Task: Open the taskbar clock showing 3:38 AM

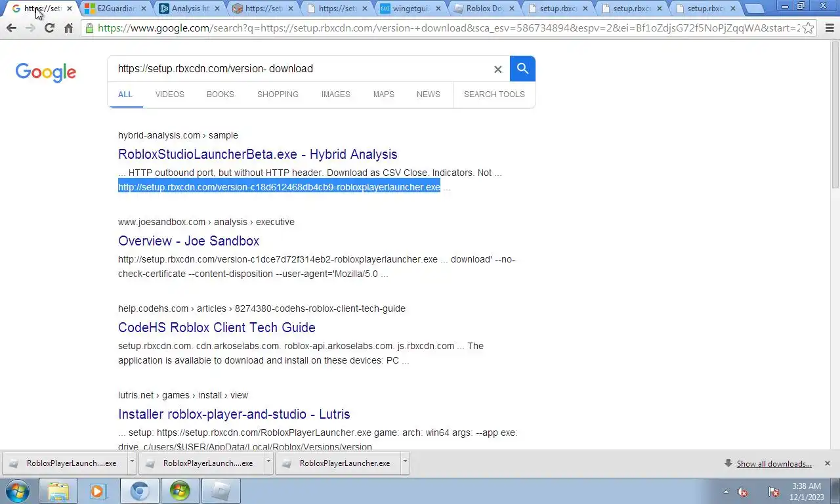Action: click(807, 492)
